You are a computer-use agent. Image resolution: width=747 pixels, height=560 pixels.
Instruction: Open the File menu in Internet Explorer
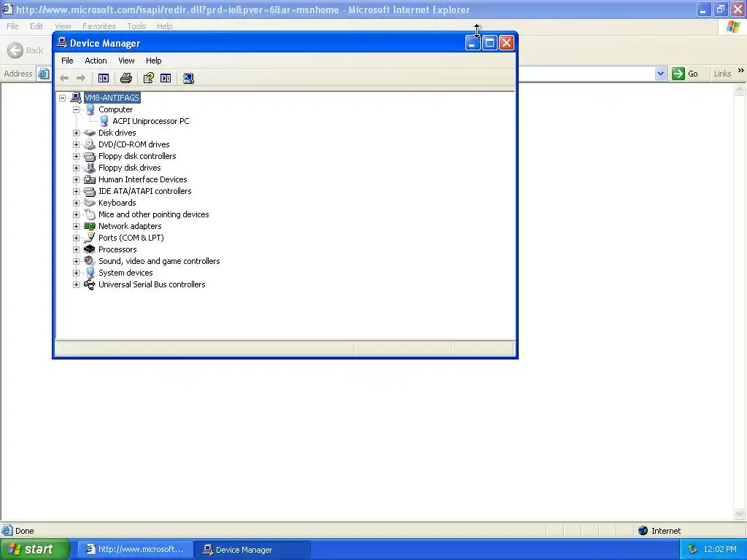tap(12, 26)
